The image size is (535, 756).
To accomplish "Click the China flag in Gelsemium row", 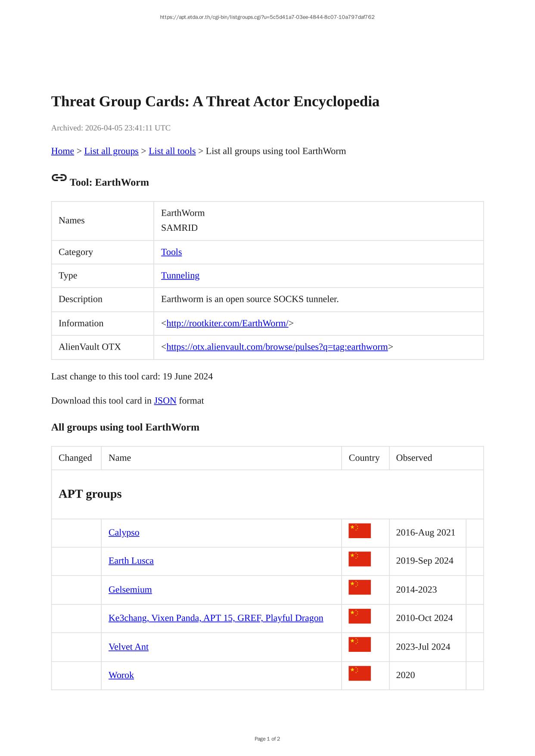I will click(359, 587).
